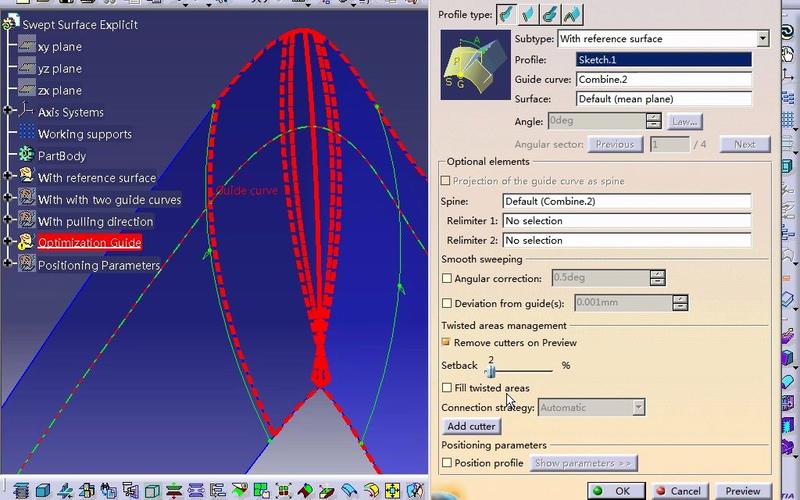Expand the Axis Systems tree node
This screenshot has height=500, width=800.
pos(8,110)
